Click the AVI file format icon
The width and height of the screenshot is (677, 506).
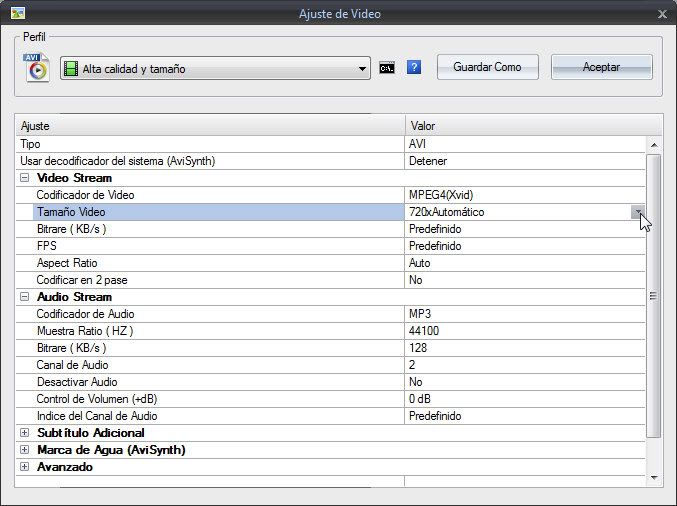37,68
